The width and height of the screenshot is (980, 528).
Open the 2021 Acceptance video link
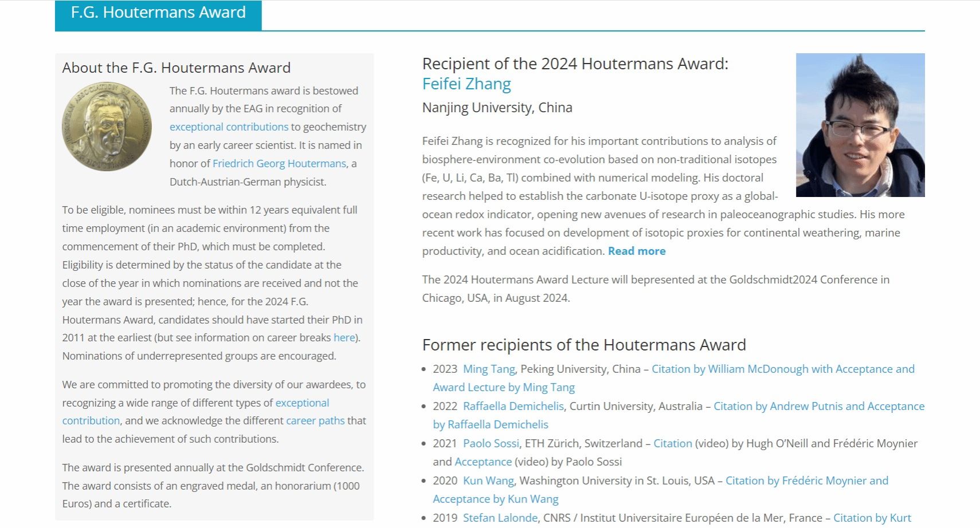point(483,462)
